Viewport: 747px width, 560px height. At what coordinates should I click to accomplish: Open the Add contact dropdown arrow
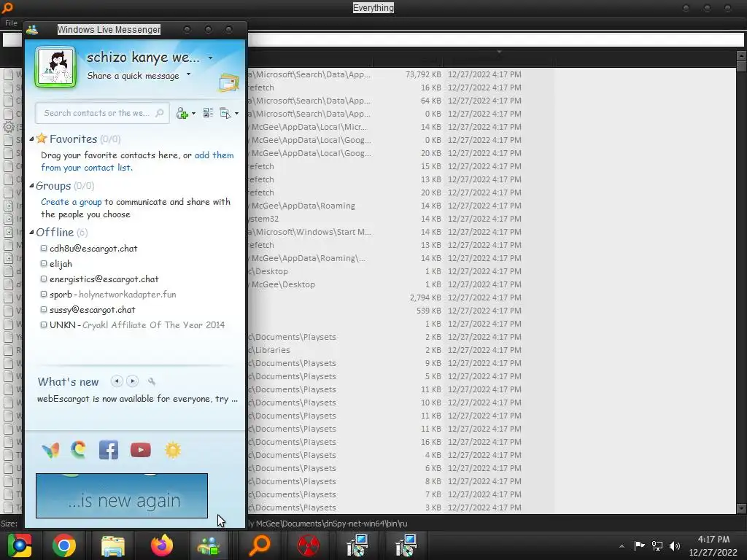[193, 113]
